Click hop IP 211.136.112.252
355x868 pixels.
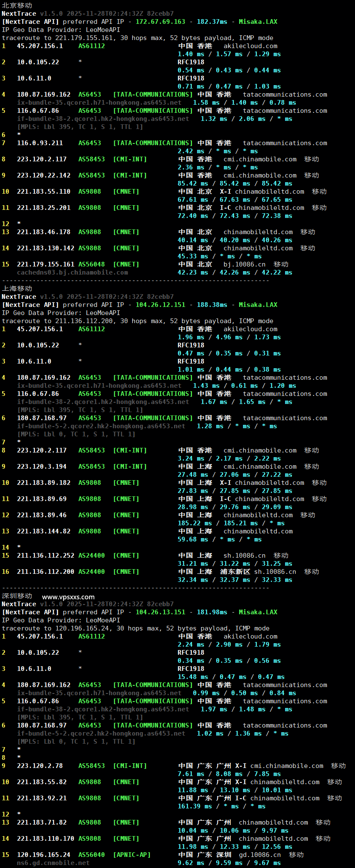coord(45,556)
